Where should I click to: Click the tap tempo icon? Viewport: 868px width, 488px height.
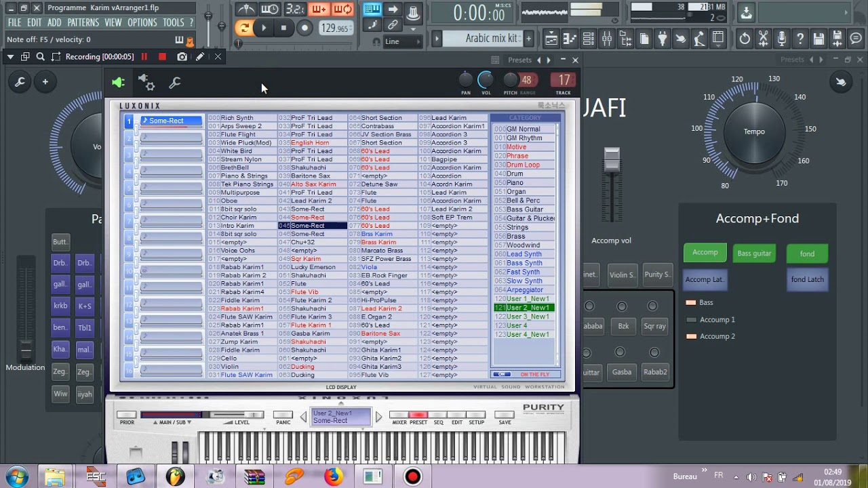[x=680, y=39]
